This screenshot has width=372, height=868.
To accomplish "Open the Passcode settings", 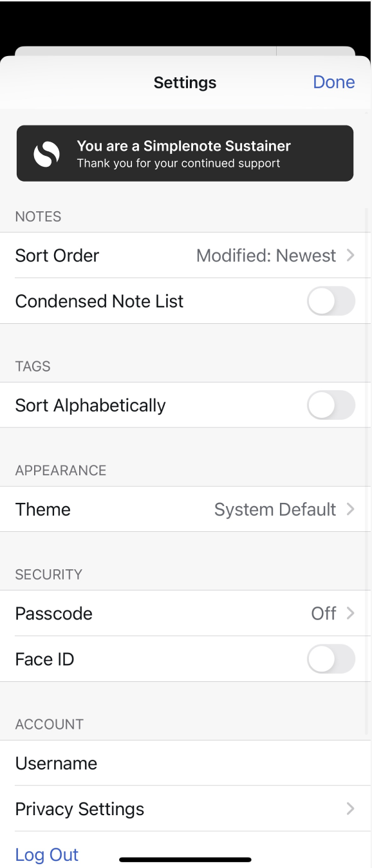I will pyautogui.click(x=185, y=613).
